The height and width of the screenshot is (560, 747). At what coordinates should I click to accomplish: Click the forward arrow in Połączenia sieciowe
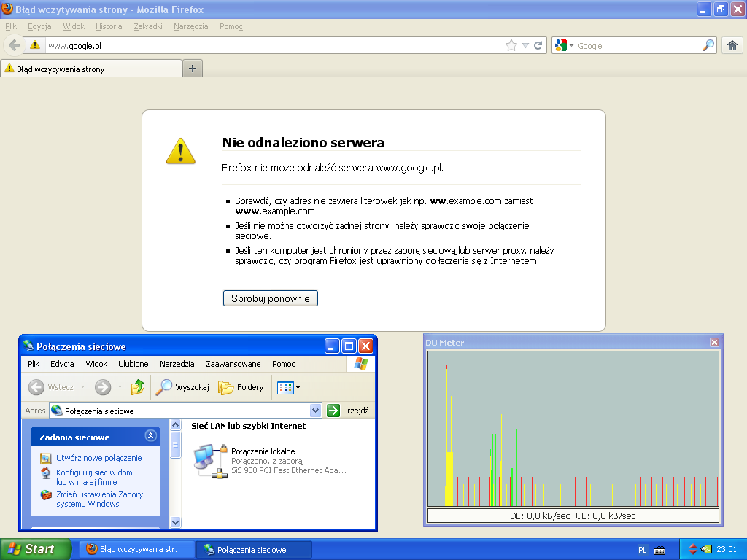tap(102, 387)
